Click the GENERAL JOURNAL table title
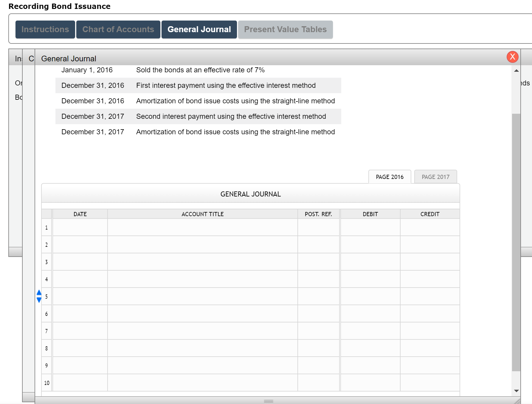 pos(251,194)
